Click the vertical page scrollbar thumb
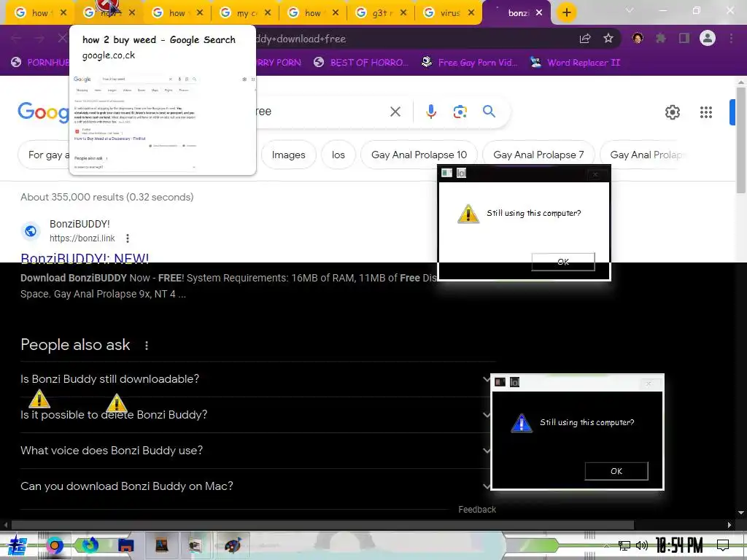The image size is (747, 560). point(741,140)
